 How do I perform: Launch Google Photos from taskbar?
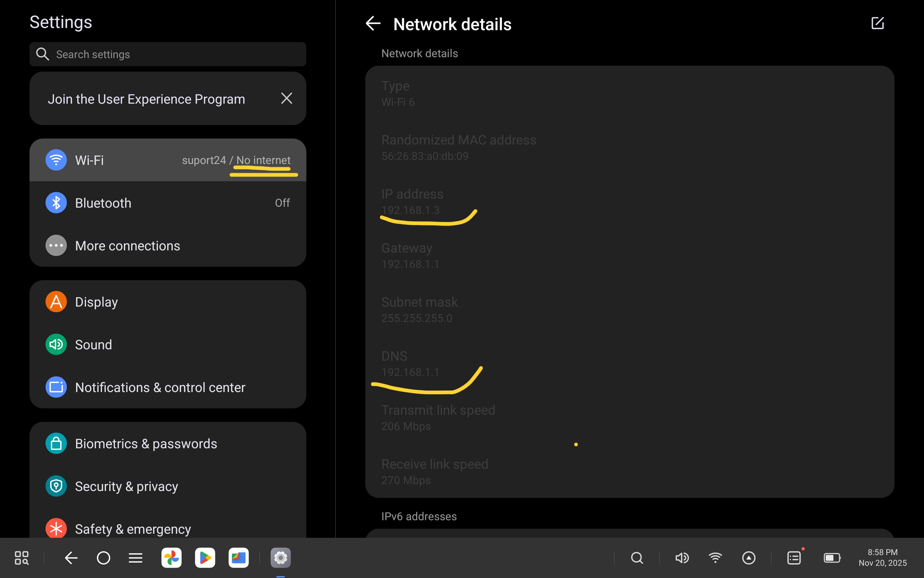click(171, 558)
